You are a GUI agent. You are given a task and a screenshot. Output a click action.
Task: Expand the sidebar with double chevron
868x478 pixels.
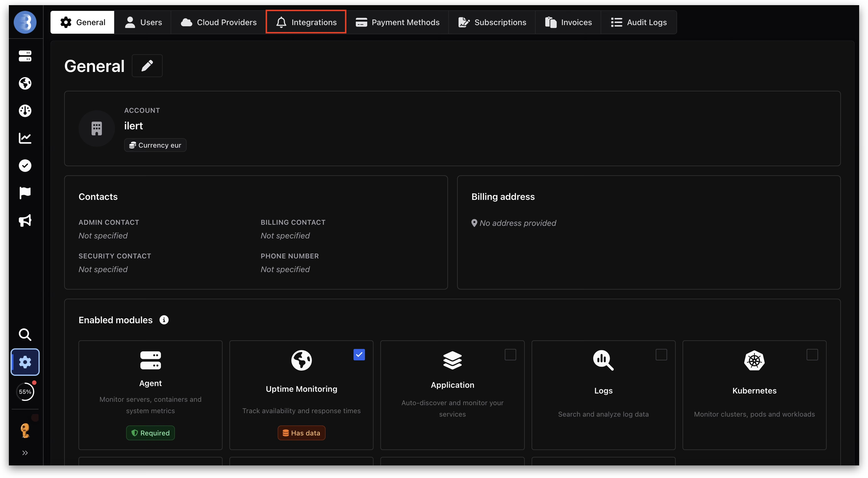pos(25,453)
